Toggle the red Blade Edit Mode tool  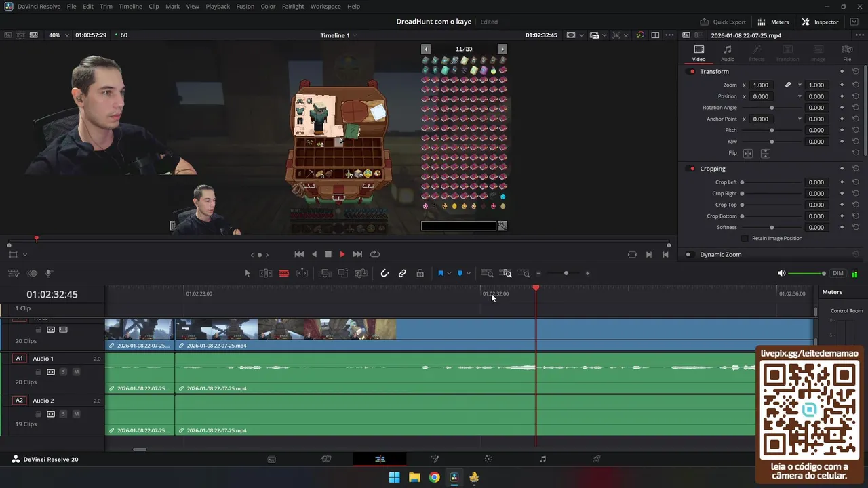(284, 273)
